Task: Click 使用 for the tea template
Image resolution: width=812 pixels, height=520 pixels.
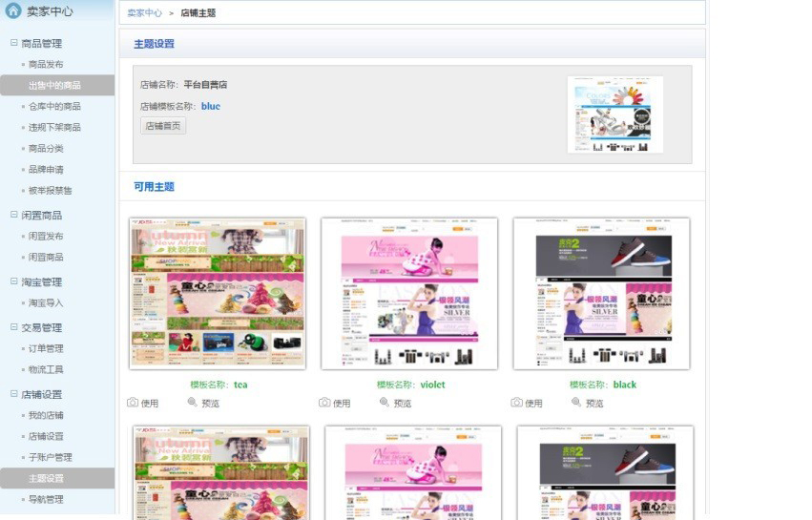Action: tap(150, 403)
